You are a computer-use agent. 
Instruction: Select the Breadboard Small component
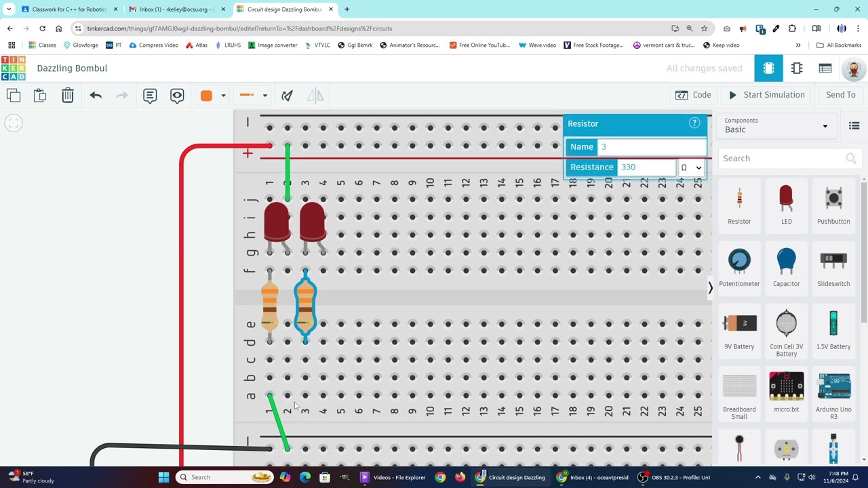pos(739,394)
